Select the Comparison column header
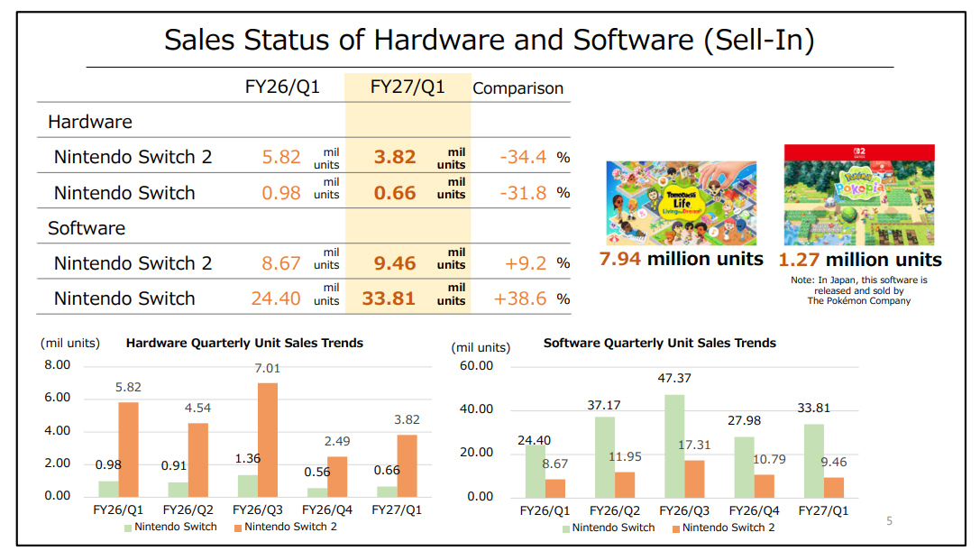Image resolution: width=980 pixels, height=560 pixels. click(x=518, y=88)
